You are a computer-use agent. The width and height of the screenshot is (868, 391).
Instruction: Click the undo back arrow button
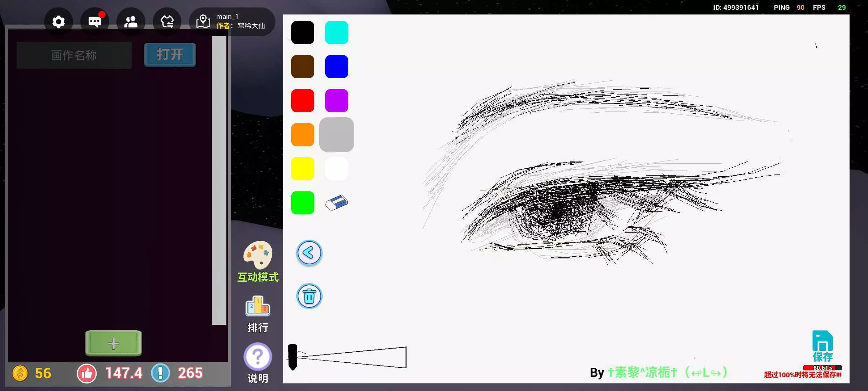[x=309, y=253]
